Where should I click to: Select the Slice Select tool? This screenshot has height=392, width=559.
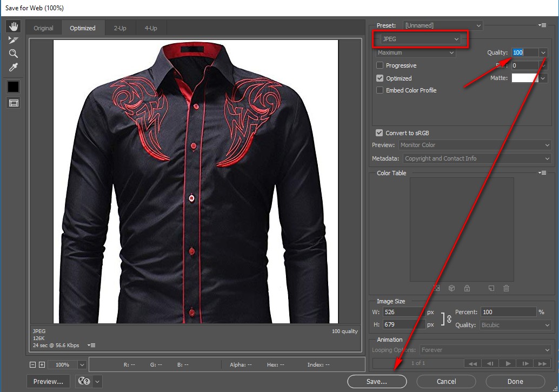tap(14, 40)
